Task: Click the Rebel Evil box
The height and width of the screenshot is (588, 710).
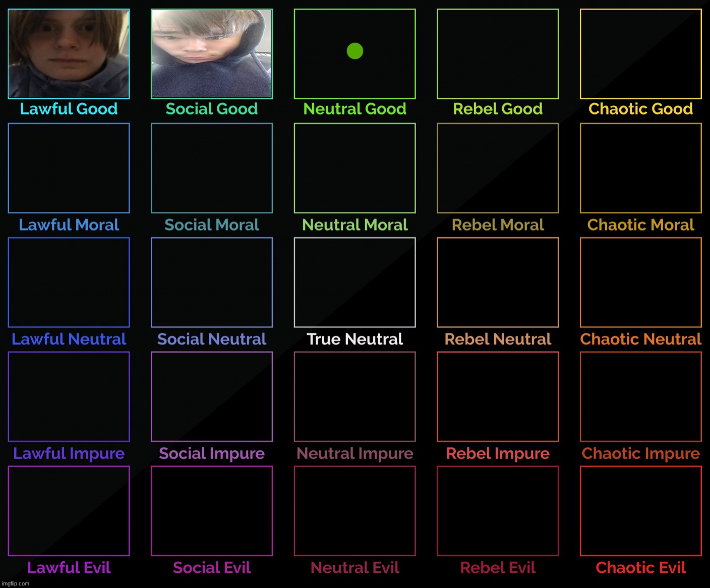Action: tap(498, 511)
